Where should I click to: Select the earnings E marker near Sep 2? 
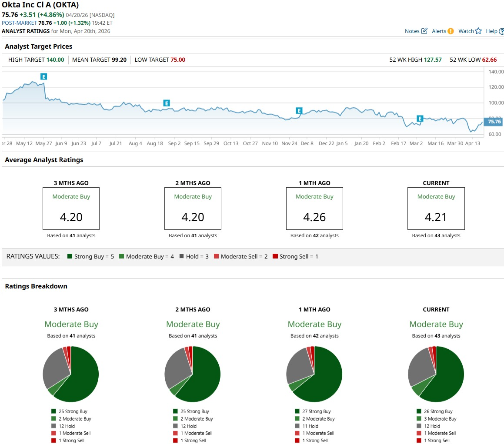click(x=167, y=103)
